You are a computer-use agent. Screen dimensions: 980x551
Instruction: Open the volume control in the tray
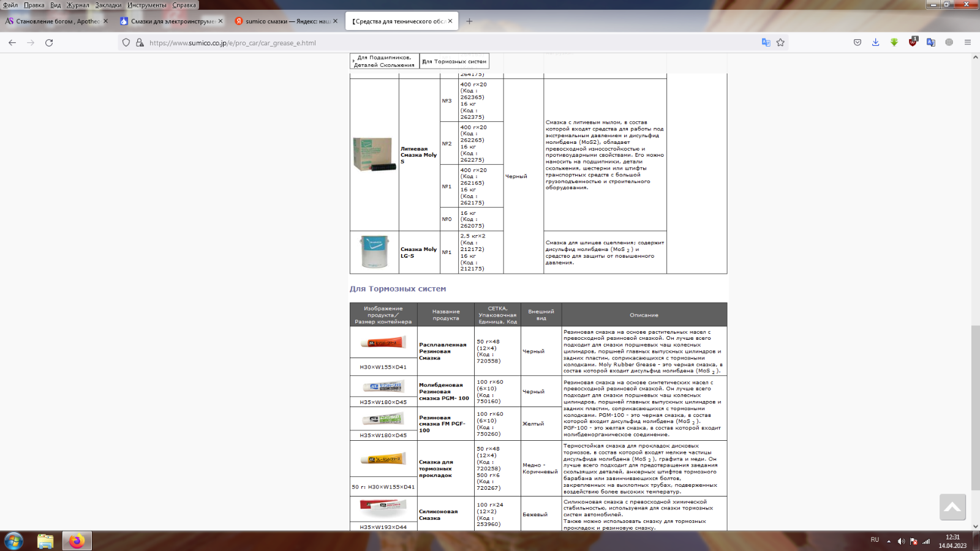coord(901,541)
